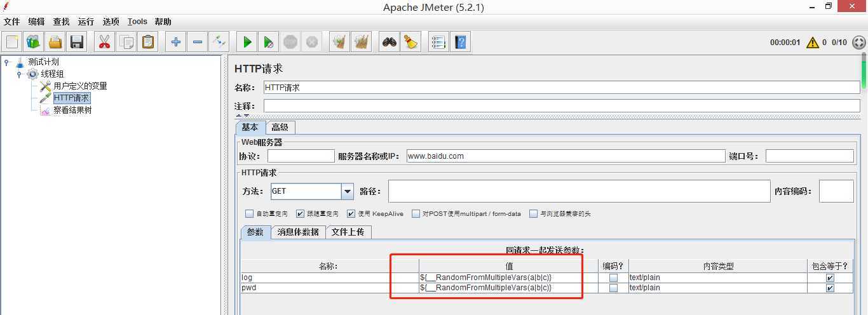868x315 pixels.
Task: Select HTTP请求 in the test tree
Action: pos(71,98)
